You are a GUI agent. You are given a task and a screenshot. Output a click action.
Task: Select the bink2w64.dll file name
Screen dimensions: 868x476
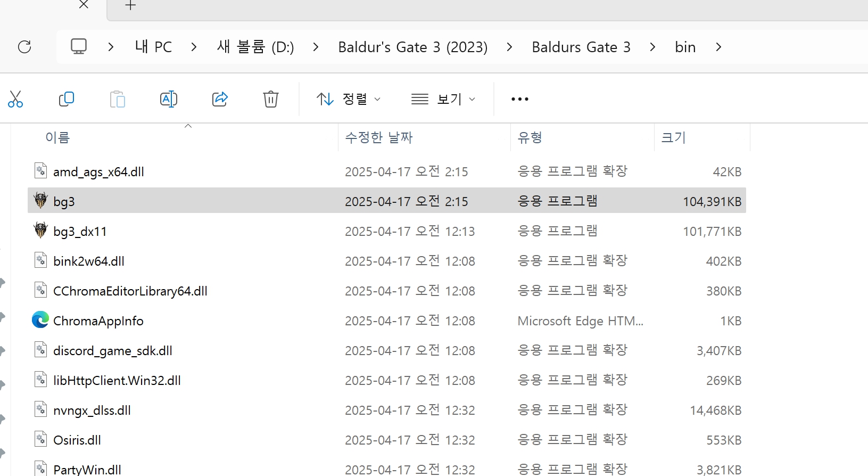(x=89, y=261)
